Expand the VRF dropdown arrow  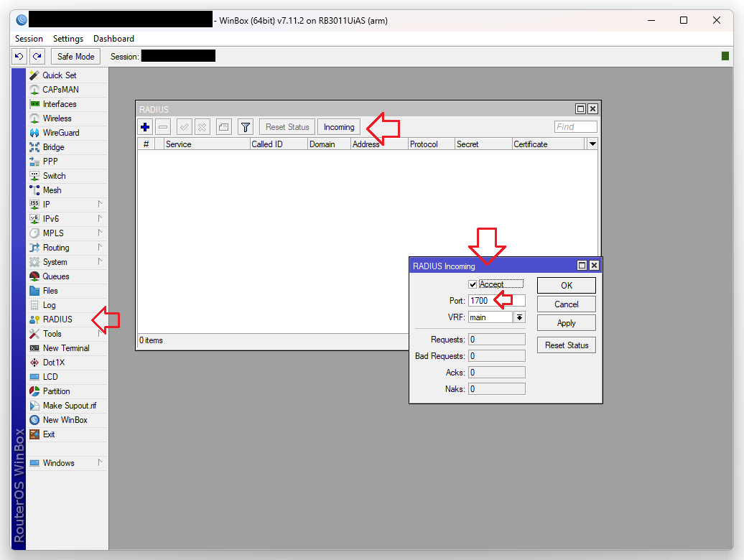(x=519, y=317)
